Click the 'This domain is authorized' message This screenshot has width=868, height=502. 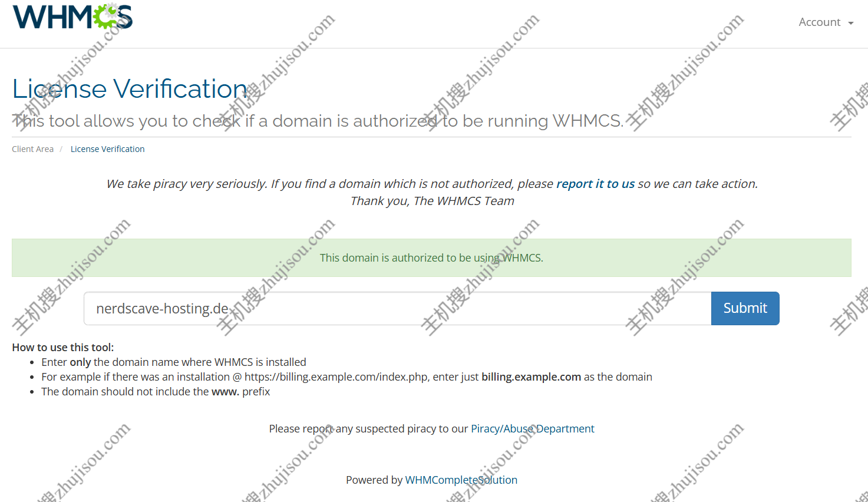[x=431, y=258]
